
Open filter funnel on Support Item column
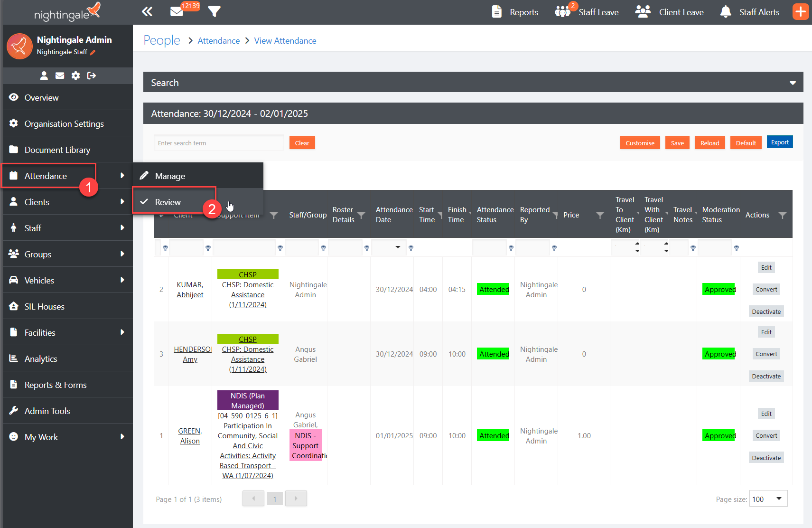pos(274,215)
